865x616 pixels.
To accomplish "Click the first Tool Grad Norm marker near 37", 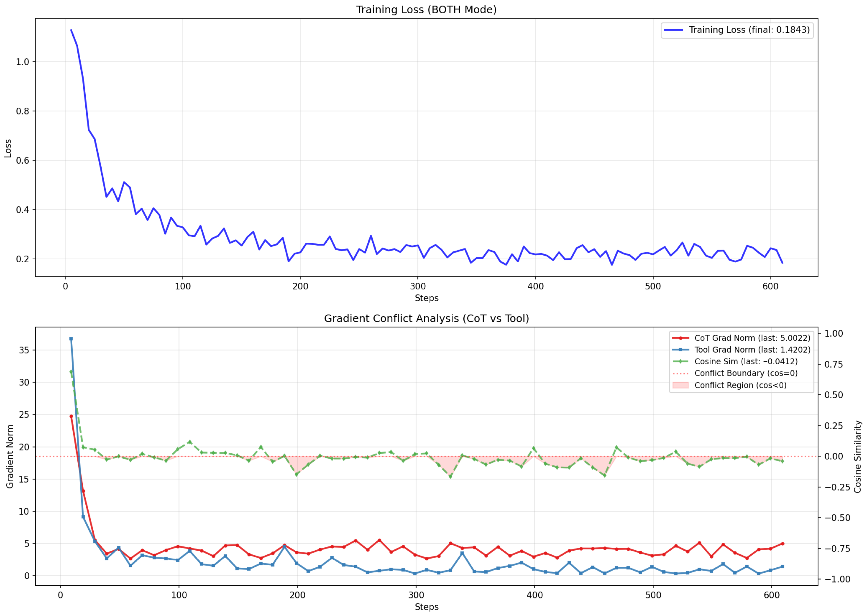I will [x=71, y=339].
